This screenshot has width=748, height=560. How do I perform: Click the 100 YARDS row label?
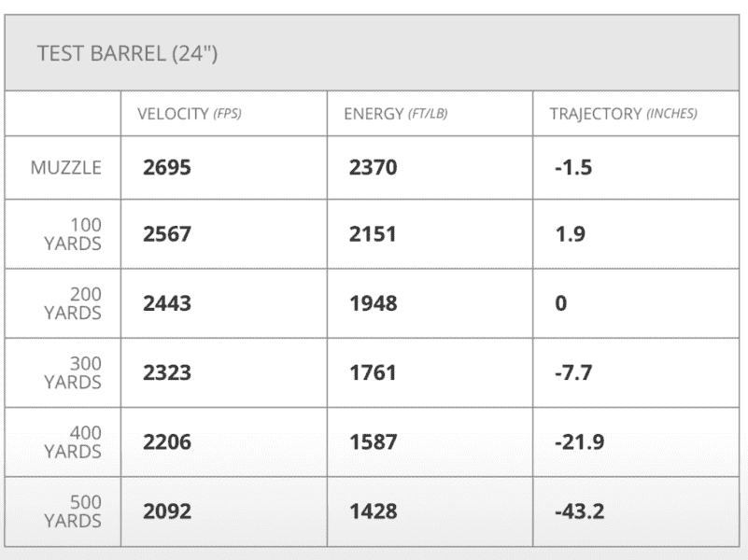(73, 234)
